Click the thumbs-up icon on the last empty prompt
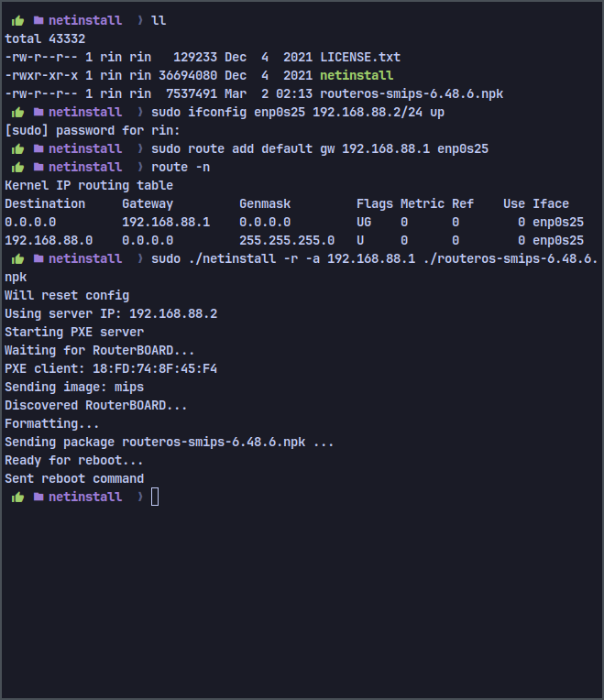The height and width of the screenshot is (700, 604). tap(17, 497)
